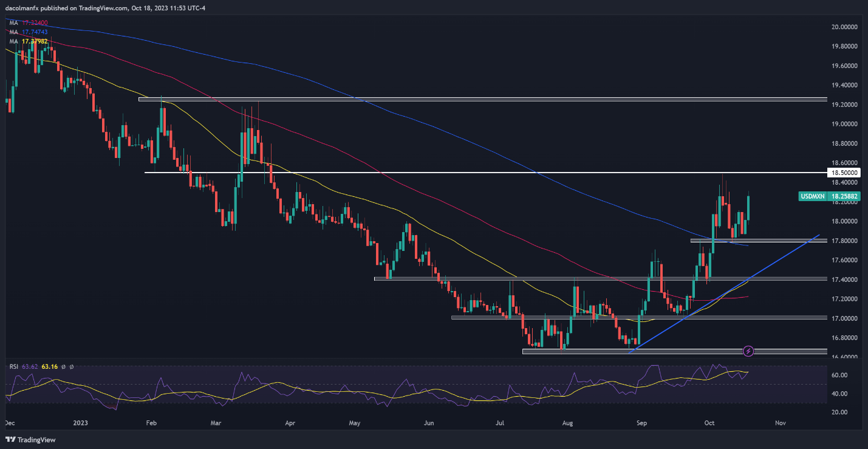Viewport: 868px width, 449px height.
Task: Click the Jun date axis label
Action: pos(429,422)
